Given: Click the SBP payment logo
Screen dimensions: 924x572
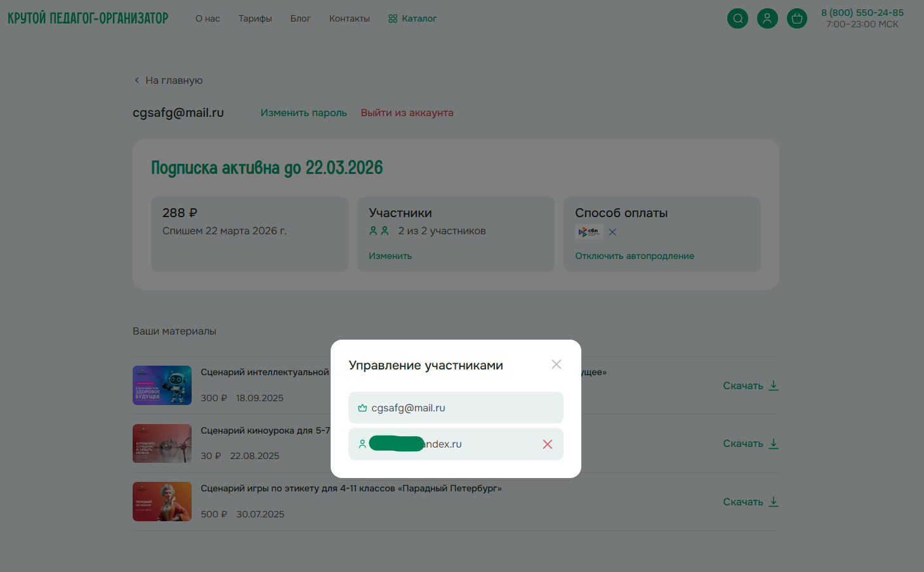Looking at the screenshot, I should (588, 232).
